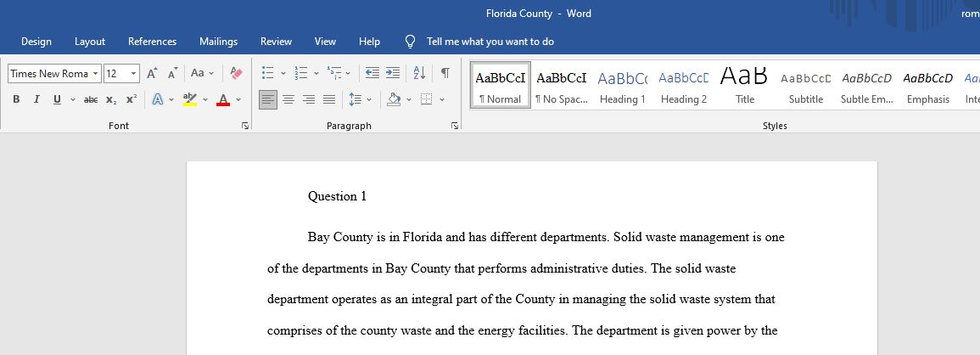Apply paragraph shading paint bucket
The image size is (980, 355).
tap(394, 99)
